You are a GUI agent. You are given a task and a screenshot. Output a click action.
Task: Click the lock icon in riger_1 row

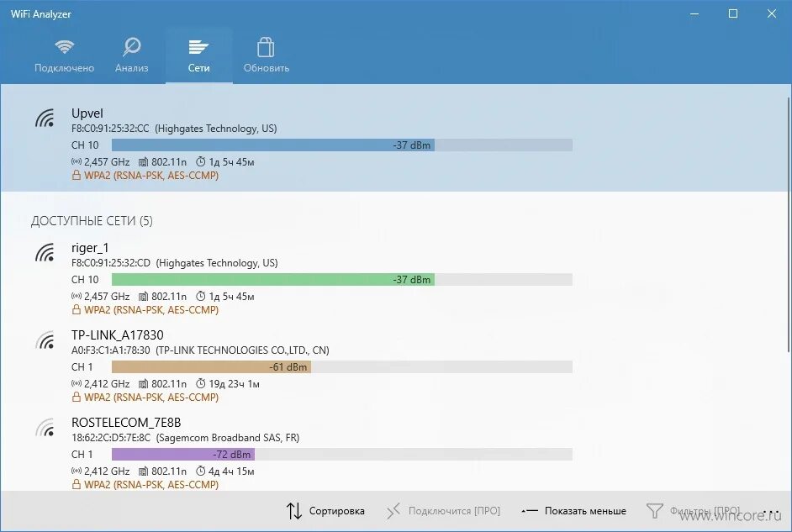point(77,309)
